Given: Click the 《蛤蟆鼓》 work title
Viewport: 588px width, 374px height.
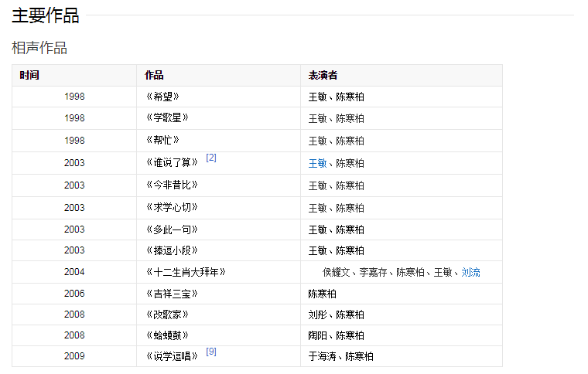Looking at the screenshot, I should click(x=167, y=335).
